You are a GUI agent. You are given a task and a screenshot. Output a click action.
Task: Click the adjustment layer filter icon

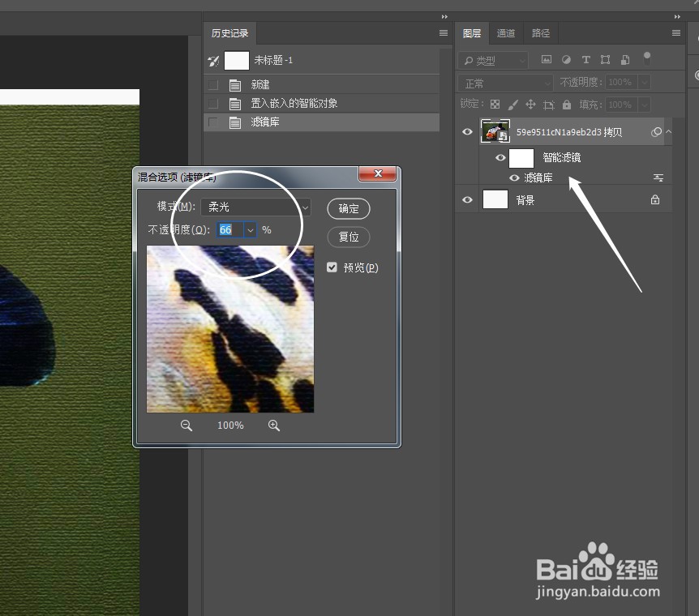(566, 59)
